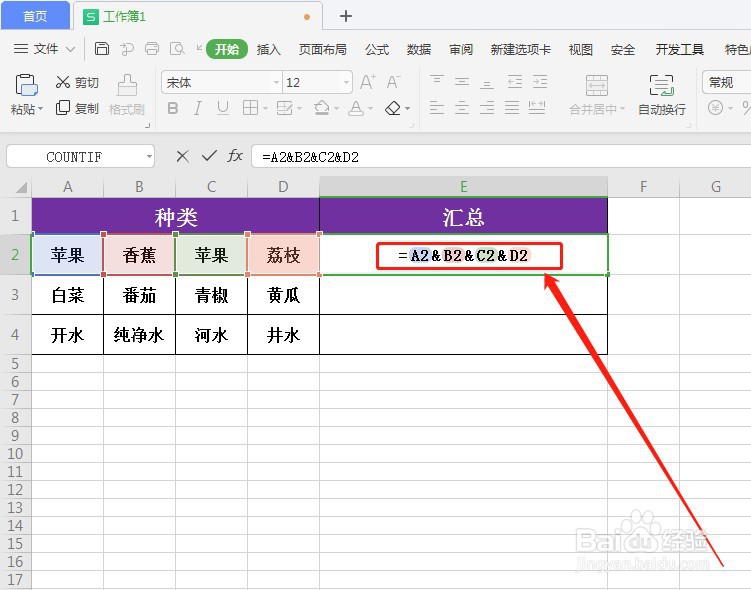Open the Paste options arrow
This screenshot has height=590, width=751.
pyautogui.click(x=40, y=109)
